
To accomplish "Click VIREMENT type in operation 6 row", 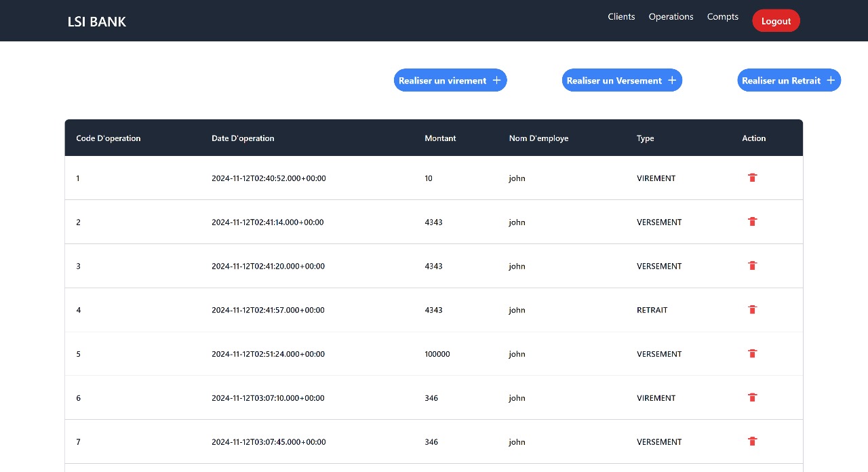I will [x=656, y=398].
